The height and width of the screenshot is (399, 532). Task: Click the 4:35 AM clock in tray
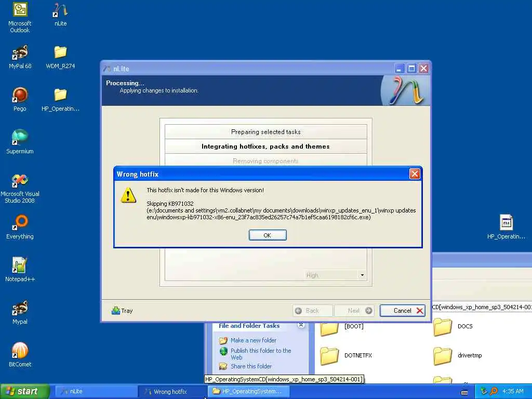513,391
